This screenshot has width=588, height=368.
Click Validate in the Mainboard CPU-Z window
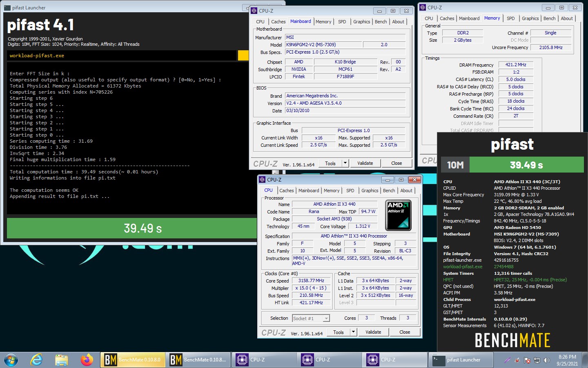[365, 163]
